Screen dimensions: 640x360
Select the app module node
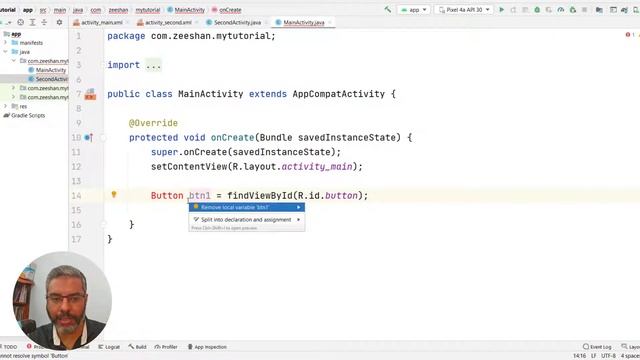tap(12, 34)
